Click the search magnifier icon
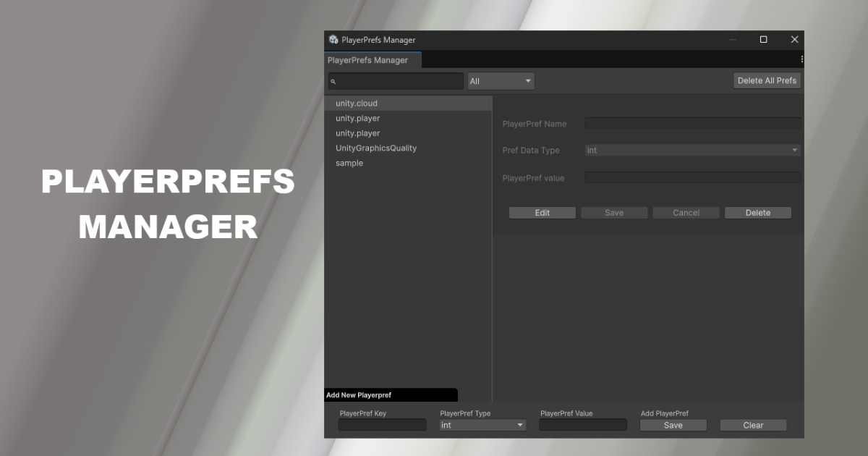 pyautogui.click(x=335, y=80)
